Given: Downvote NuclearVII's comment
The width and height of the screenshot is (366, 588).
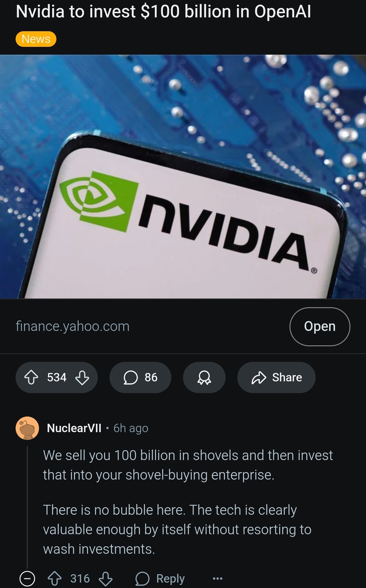Looking at the screenshot, I should coord(106,579).
